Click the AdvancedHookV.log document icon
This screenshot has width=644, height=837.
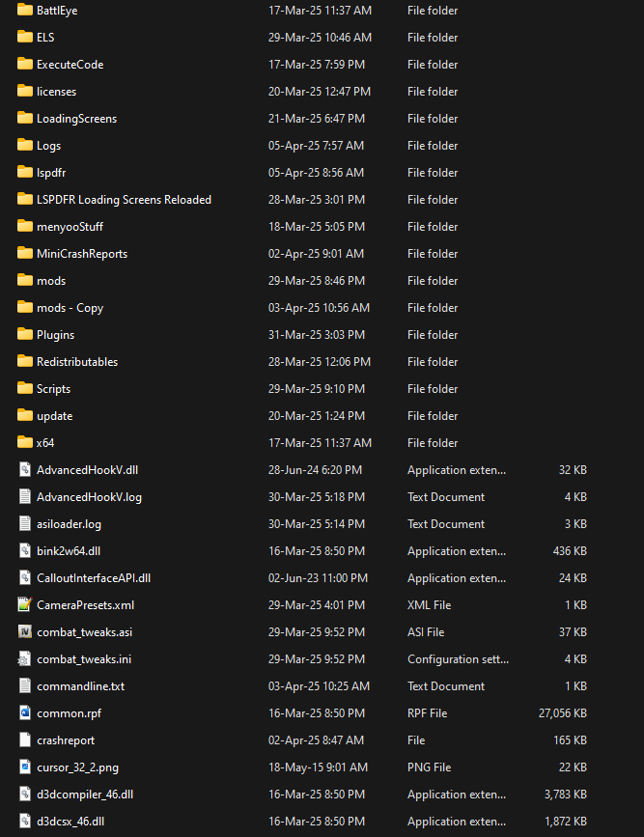(24, 496)
